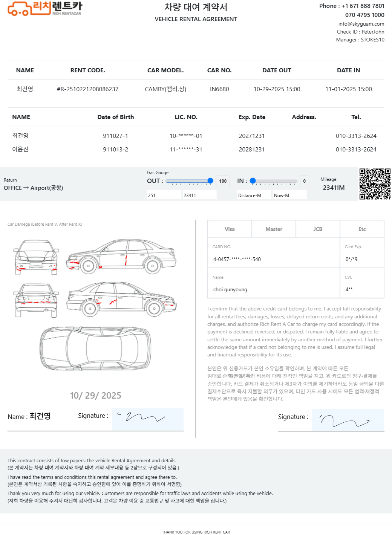
Task: Click the CARD NO. field
Action: 274,259
